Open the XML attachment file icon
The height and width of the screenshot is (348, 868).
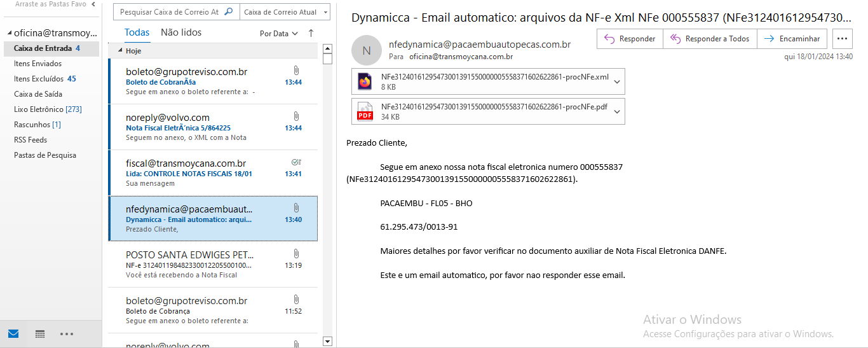click(365, 81)
